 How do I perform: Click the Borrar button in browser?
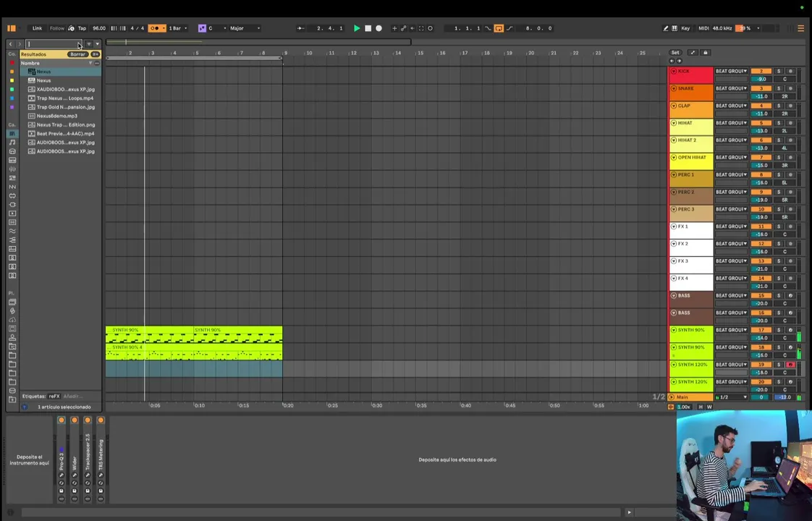click(77, 54)
